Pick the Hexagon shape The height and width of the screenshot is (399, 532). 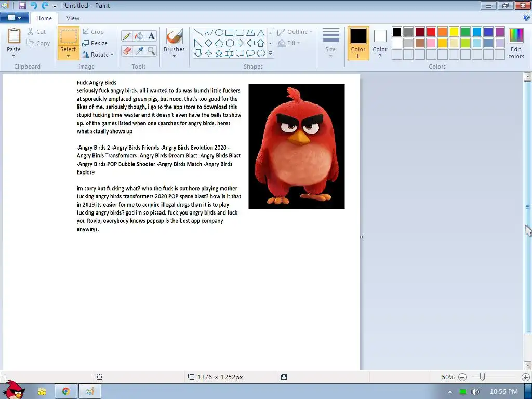click(229, 43)
